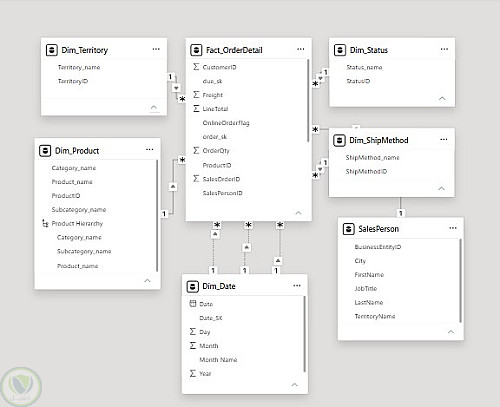Open the Fact_OrderDetail more options ellipsis
This screenshot has width=500, height=407.
[301, 49]
